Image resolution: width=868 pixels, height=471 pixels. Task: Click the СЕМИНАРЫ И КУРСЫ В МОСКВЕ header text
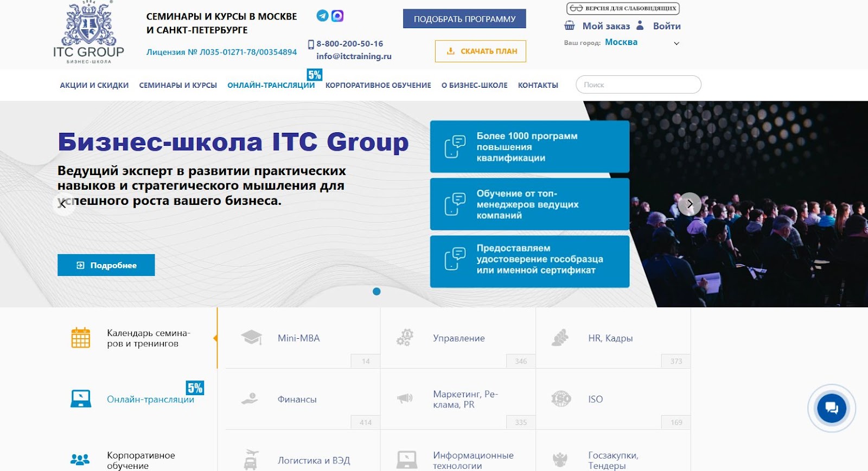(x=222, y=16)
